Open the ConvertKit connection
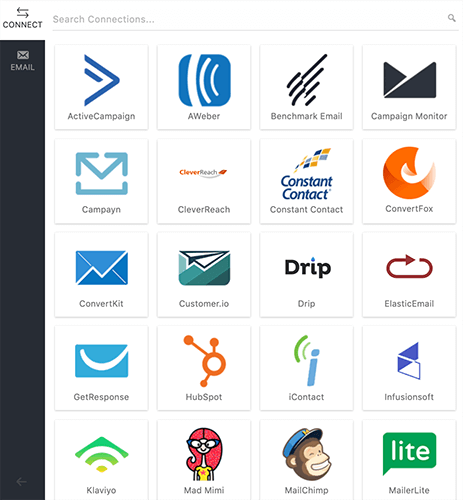 pyautogui.click(x=101, y=275)
